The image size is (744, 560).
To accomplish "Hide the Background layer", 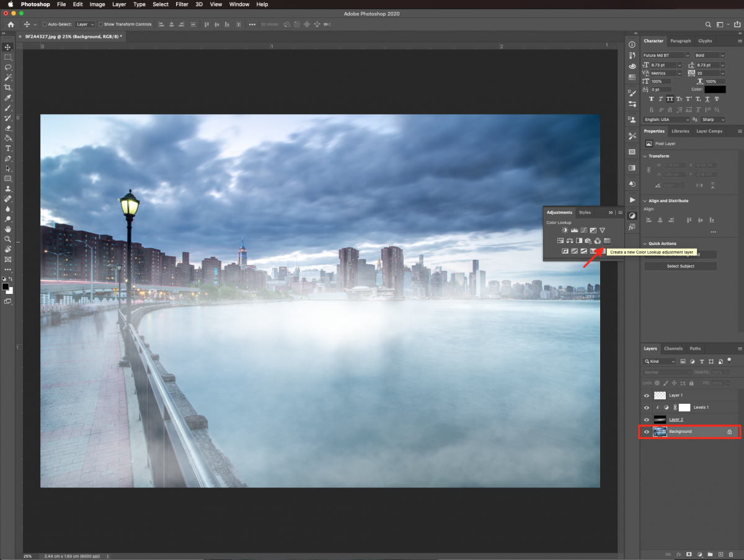I will tap(647, 432).
